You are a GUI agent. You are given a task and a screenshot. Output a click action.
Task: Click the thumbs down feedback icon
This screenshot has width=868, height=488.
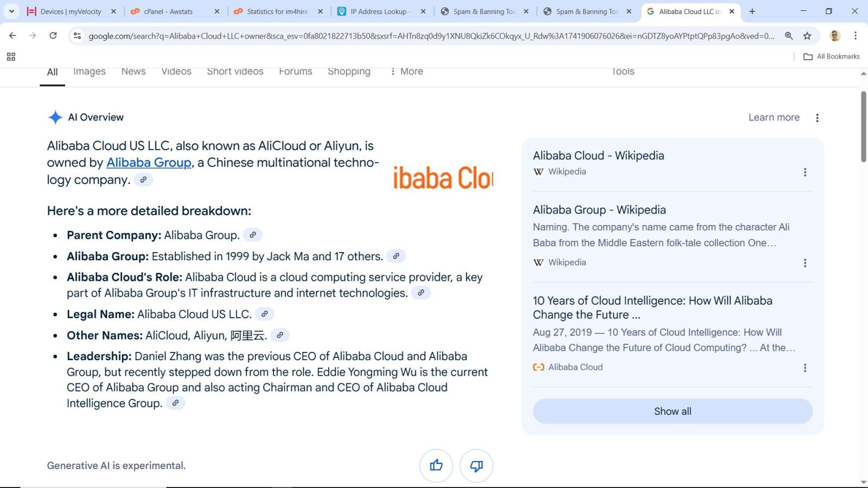click(x=476, y=465)
